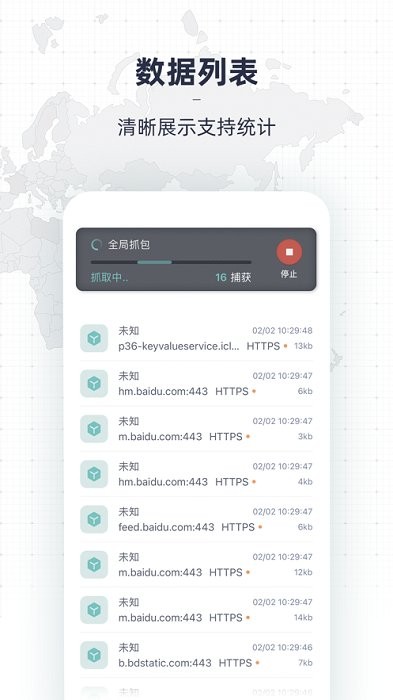The image size is (393, 700).
Task: Click the 数据列表 heading
Action: click(x=196, y=71)
